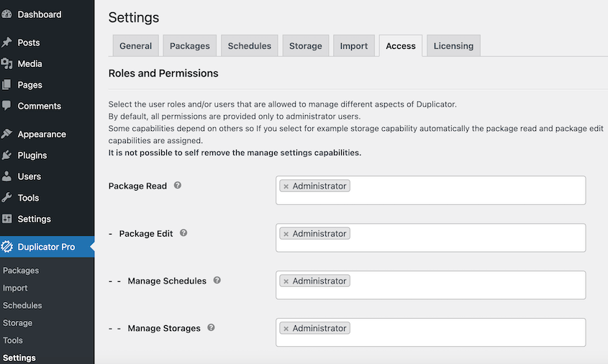Open Schedules submenu under Duplicator Pro

[x=22, y=305]
